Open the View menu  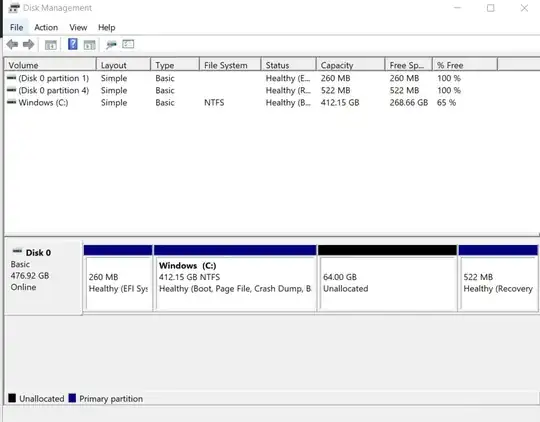(78, 27)
